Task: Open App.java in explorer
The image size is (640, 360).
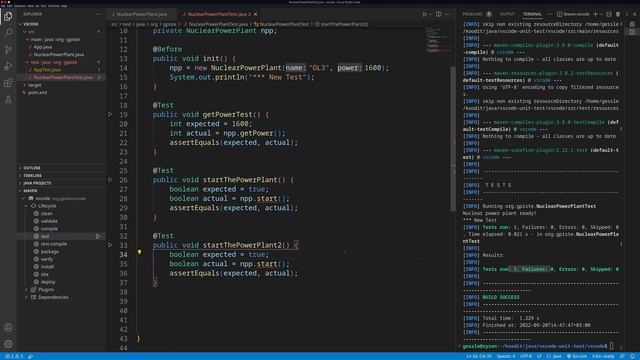Action: coord(42,47)
